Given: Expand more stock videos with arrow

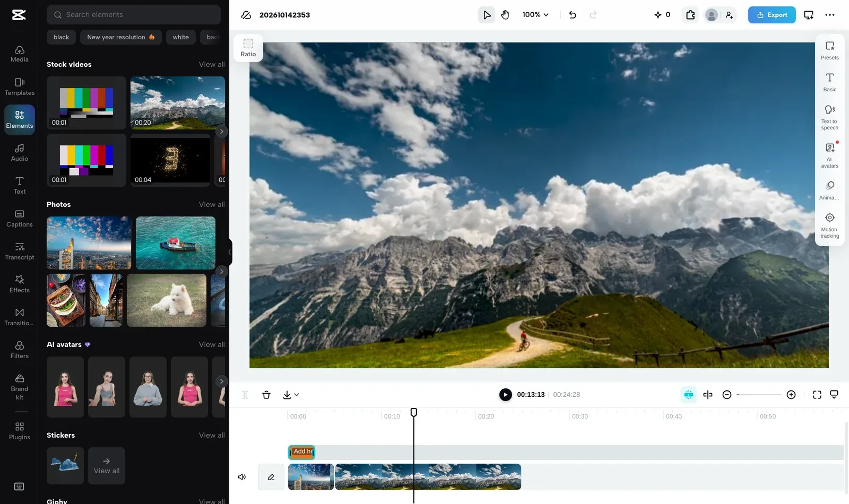Looking at the screenshot, I should pos(222,132).
